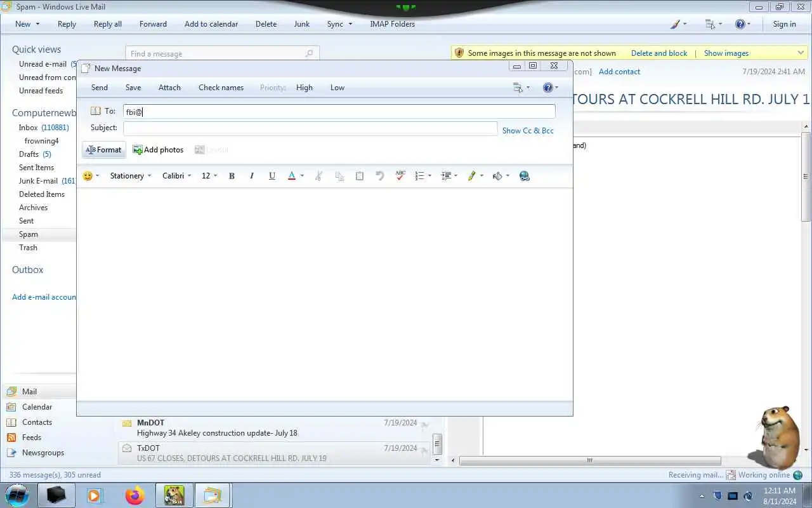Open the emoticon picker
The width and height of the screenshot is (812, 508).
[88, 176]
